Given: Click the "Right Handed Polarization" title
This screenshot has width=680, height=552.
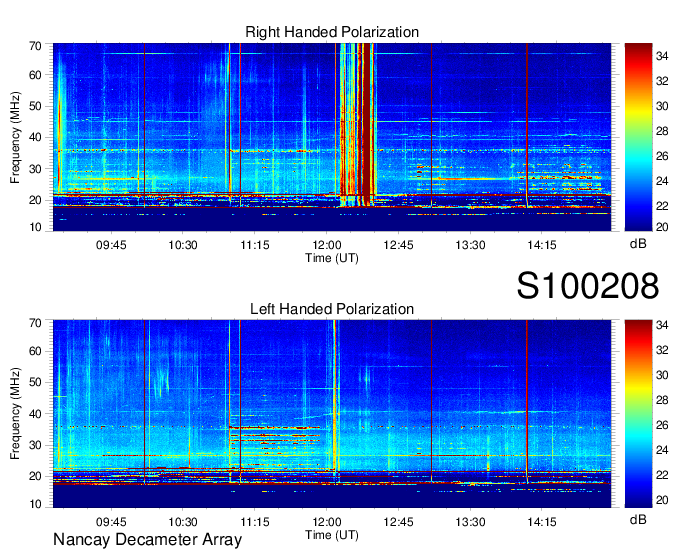Looking at the screenshot, I should (x=332, y=32).
